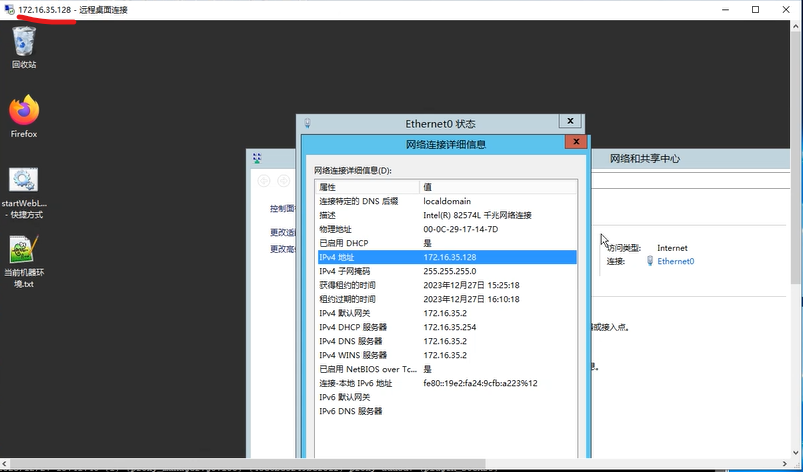Click the second 更改 link in left pane

point(283,249)
